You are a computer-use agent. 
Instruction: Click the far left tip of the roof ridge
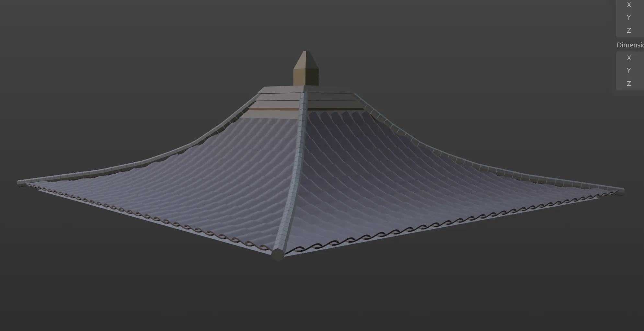[21, 183]
